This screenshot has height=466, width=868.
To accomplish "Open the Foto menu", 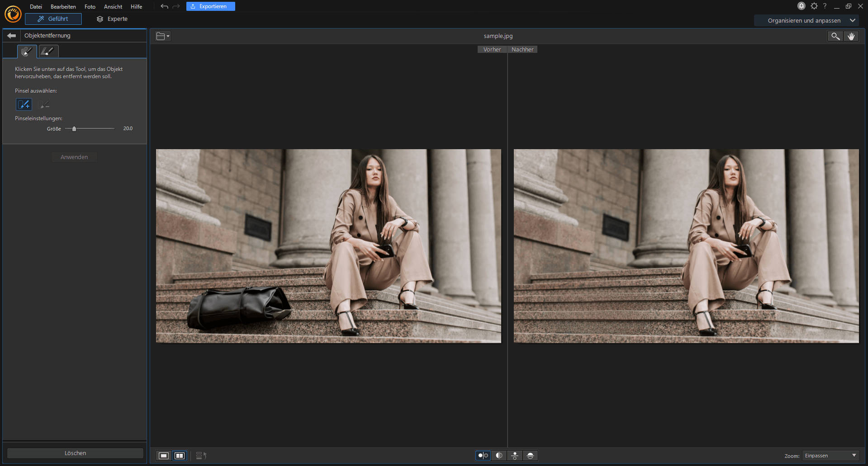I will [90, 6].
